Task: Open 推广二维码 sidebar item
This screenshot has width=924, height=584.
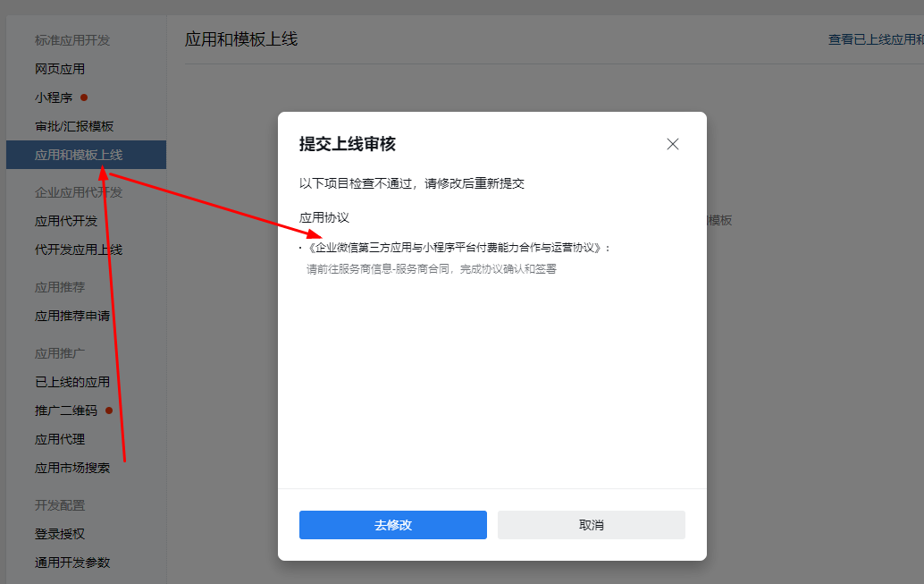Action: point(66,410)
